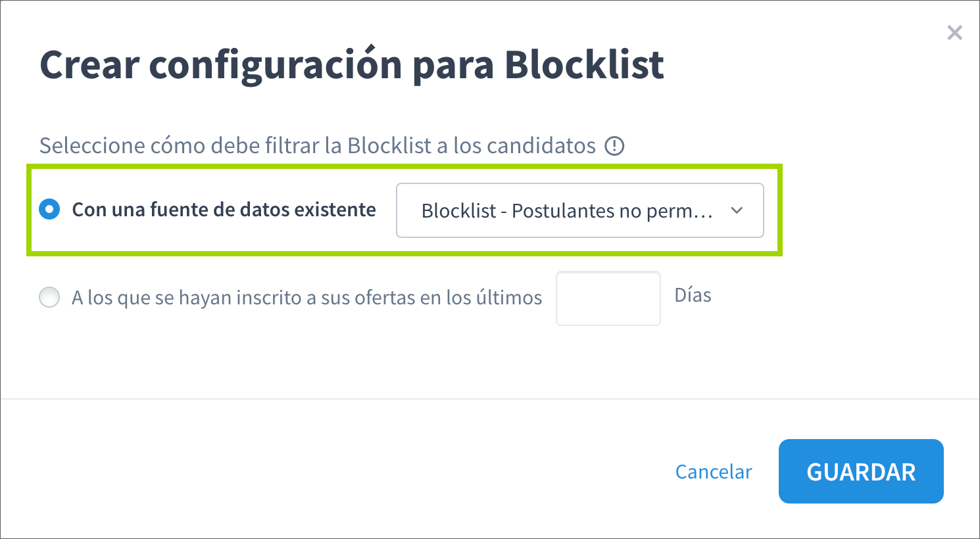The width and height of the screenshot is (980, 539).
Task: Click inside the Días number field
Action: [607, 298]
